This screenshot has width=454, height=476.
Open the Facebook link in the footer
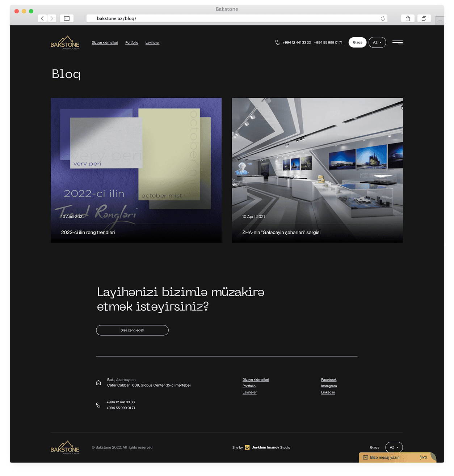[329, 380]
